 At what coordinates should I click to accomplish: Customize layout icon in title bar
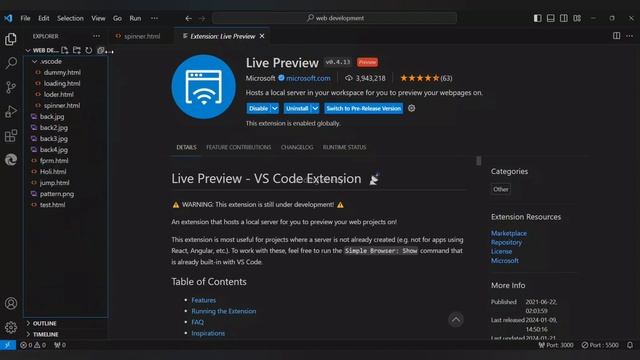click(x=577, y=18)
